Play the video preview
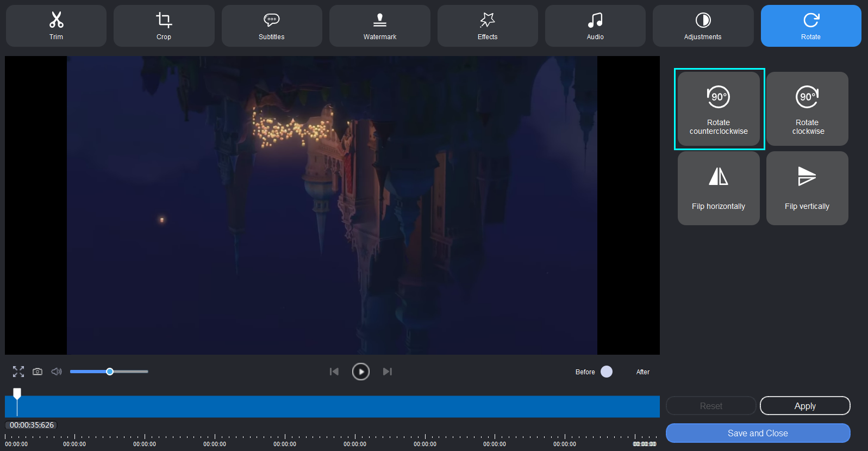The width and height of the screenshot is (868, 451). (x=361, y=372)
